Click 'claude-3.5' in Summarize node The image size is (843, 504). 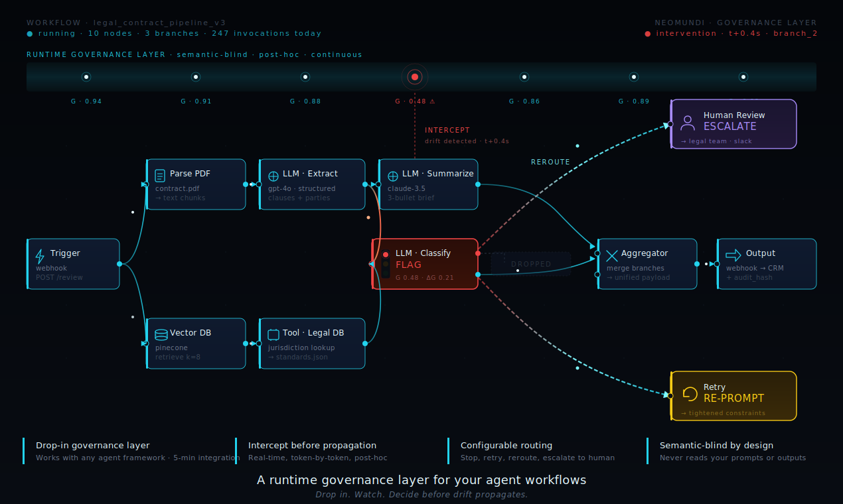(x=406, y=188)
